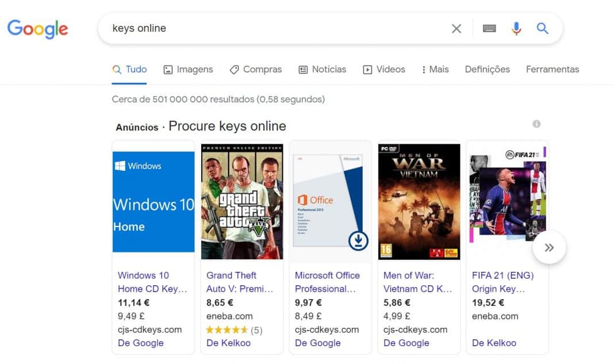This screenshot has width=614, height=364.
Task: Follow the FIFA 21 (ENG) Origin Key link
Action: 503,282
